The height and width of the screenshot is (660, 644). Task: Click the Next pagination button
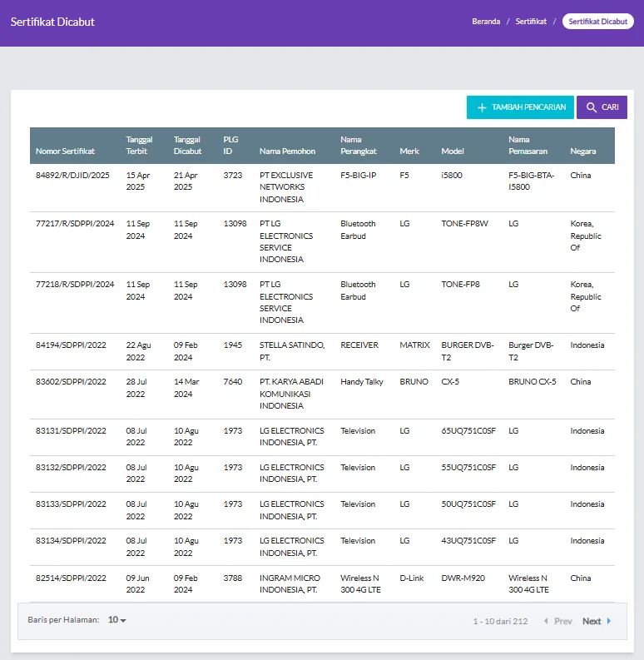(x=592, y=621)
